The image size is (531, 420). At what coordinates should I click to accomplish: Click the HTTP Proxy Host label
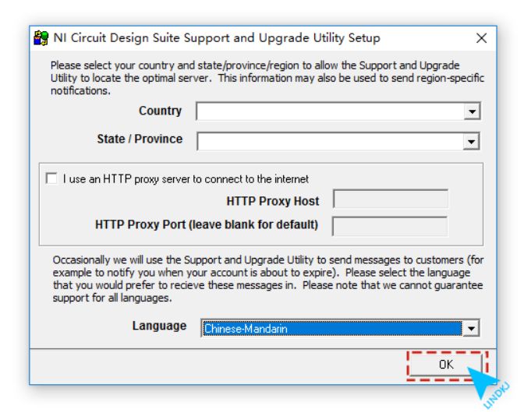273,201
